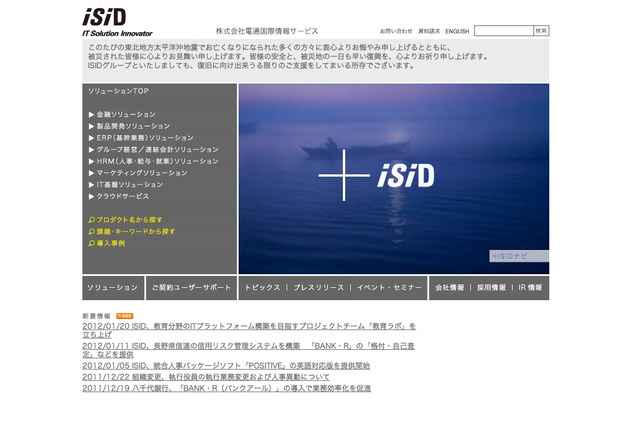The height and width of the screenshot is (426, 640).
Task: Click 株式会社電通国際情報サービス company name text
Action: 267,31
